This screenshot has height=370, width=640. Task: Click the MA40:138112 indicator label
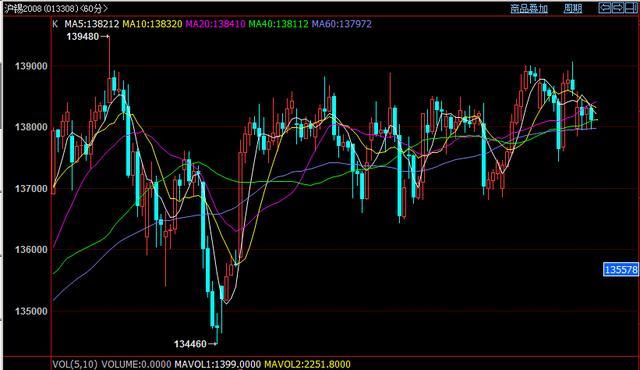[278, 24]
